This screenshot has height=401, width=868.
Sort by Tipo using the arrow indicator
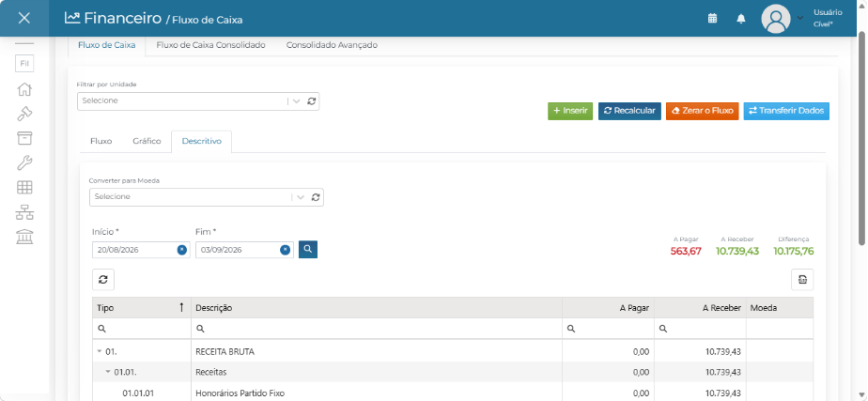point(181,307)
